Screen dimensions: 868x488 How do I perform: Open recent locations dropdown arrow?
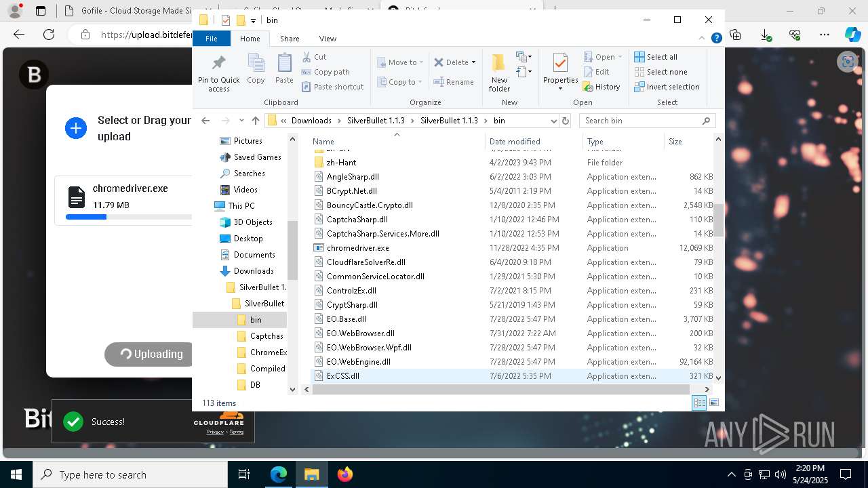241,121
